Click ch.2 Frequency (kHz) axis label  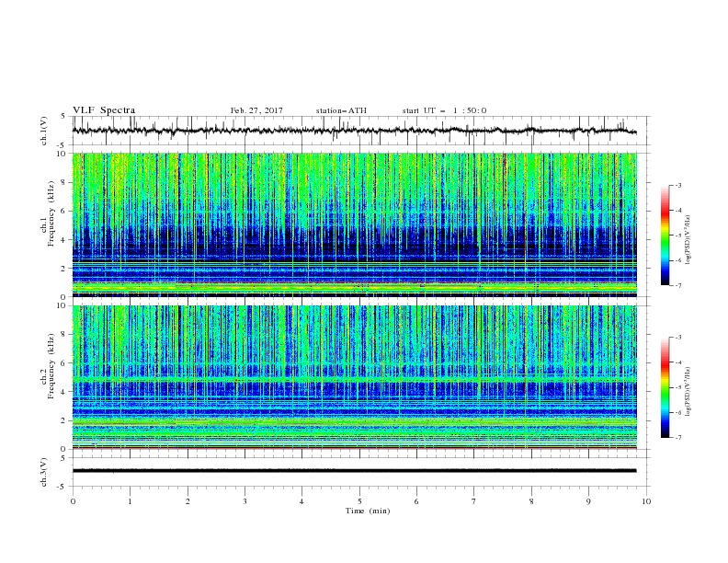51,366
